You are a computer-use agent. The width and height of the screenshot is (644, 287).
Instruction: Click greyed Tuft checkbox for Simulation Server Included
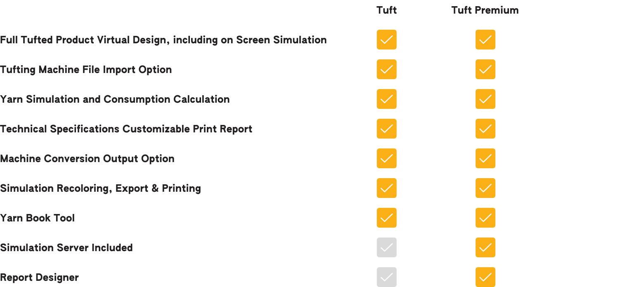point(386,247)
